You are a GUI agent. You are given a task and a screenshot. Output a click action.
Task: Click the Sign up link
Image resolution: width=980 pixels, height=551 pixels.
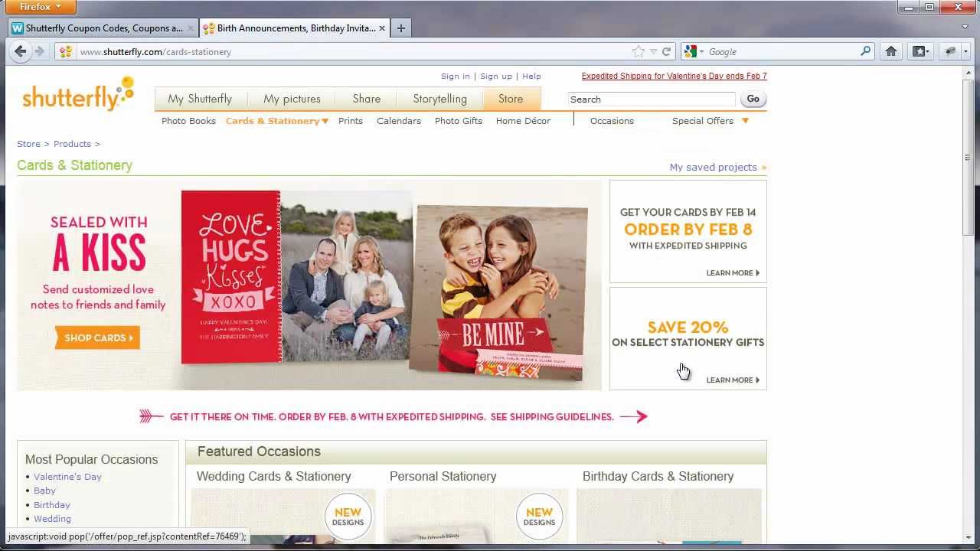click(x=496, y=77)
